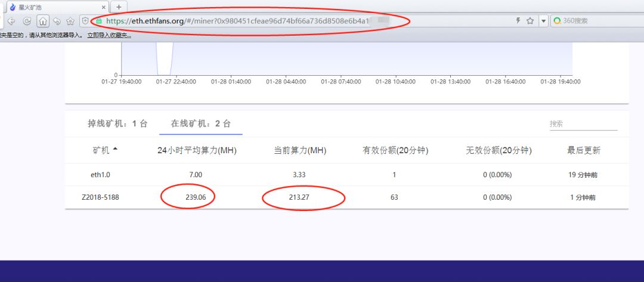
Task: Click valid shares value 1 for eth1.0
Action: 394,175
